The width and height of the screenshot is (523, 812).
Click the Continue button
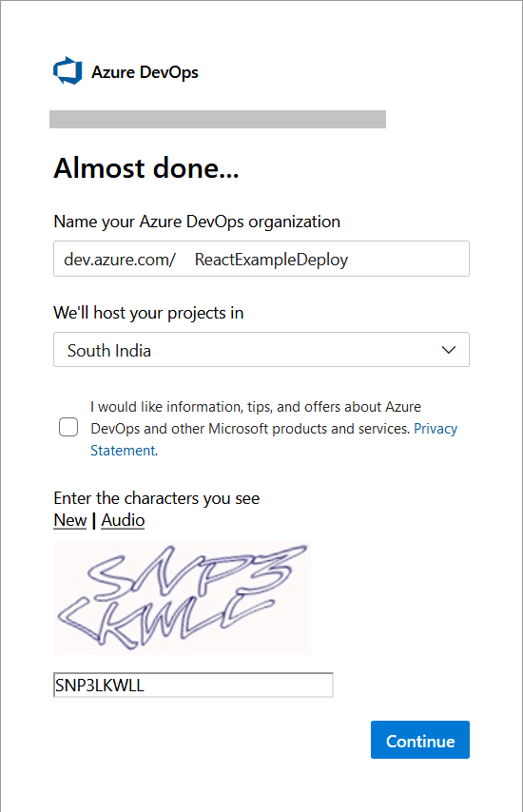click(x=420, y=740)
